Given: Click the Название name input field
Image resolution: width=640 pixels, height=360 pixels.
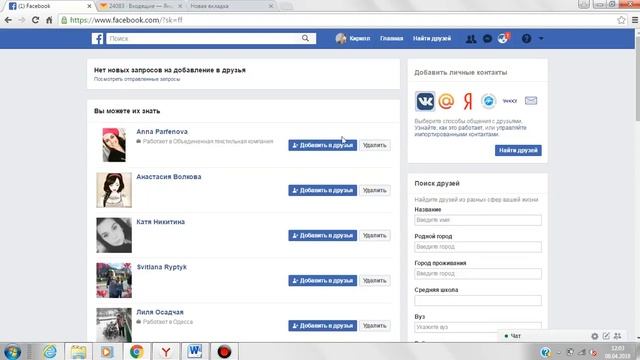Looking at the screenshot, I should (x=478, y=220).
